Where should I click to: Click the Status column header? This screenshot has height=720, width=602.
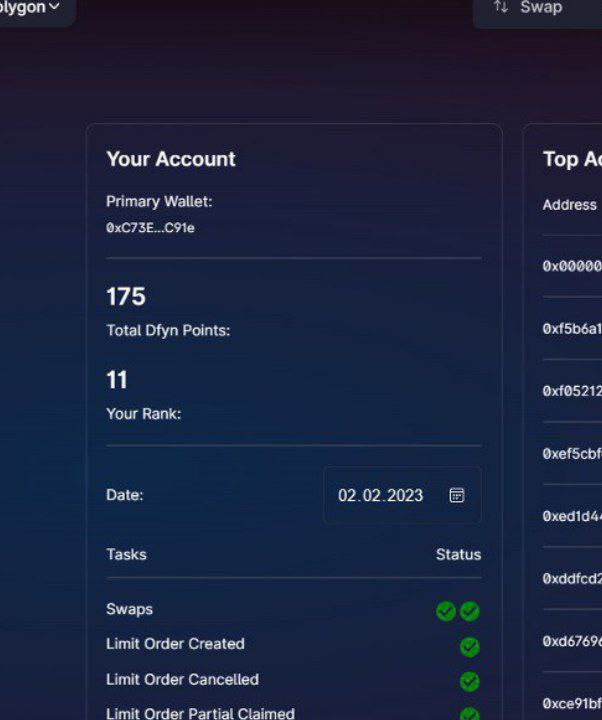[x=459, y=554]
